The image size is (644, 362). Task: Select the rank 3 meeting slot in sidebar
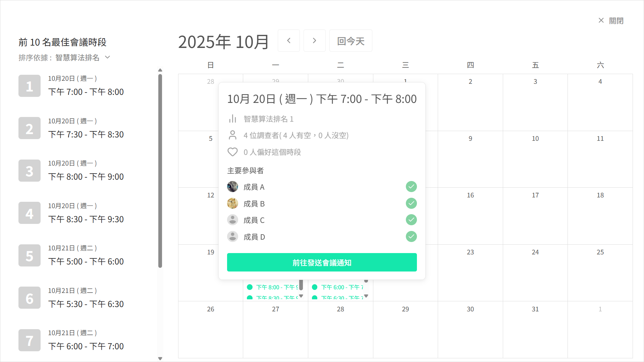click(74, 171)
